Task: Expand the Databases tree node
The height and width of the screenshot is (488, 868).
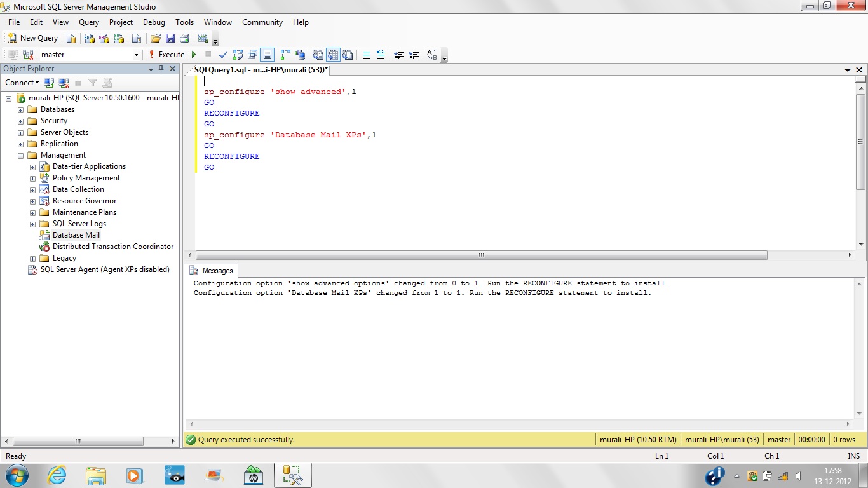Action: coord(20,110)
